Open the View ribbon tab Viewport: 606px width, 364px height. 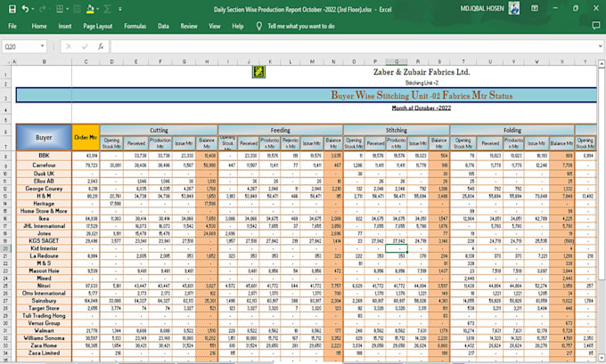215,26
